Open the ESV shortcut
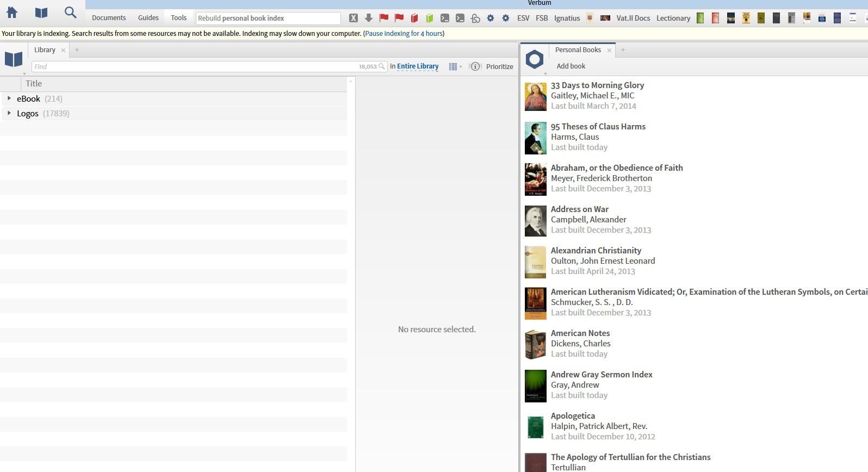Viewport: 868px width, 472px height. [x=523, y=18]
